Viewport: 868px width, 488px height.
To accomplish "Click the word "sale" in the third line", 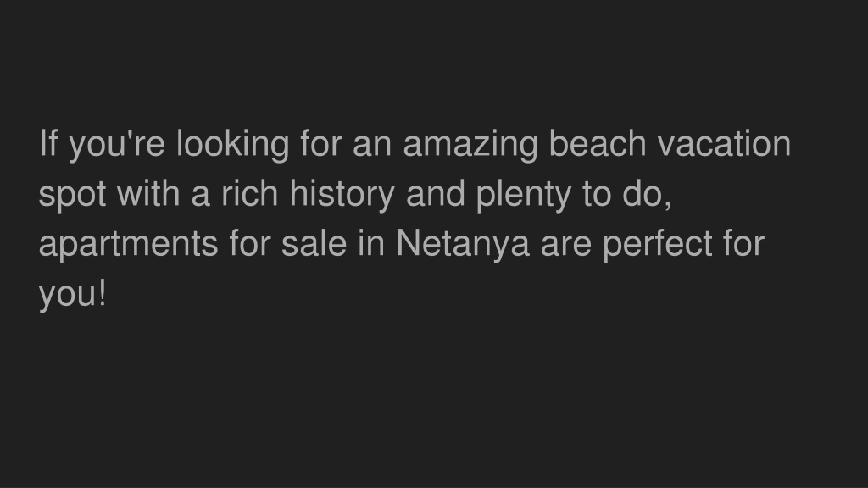I will (x=314, y=243).
